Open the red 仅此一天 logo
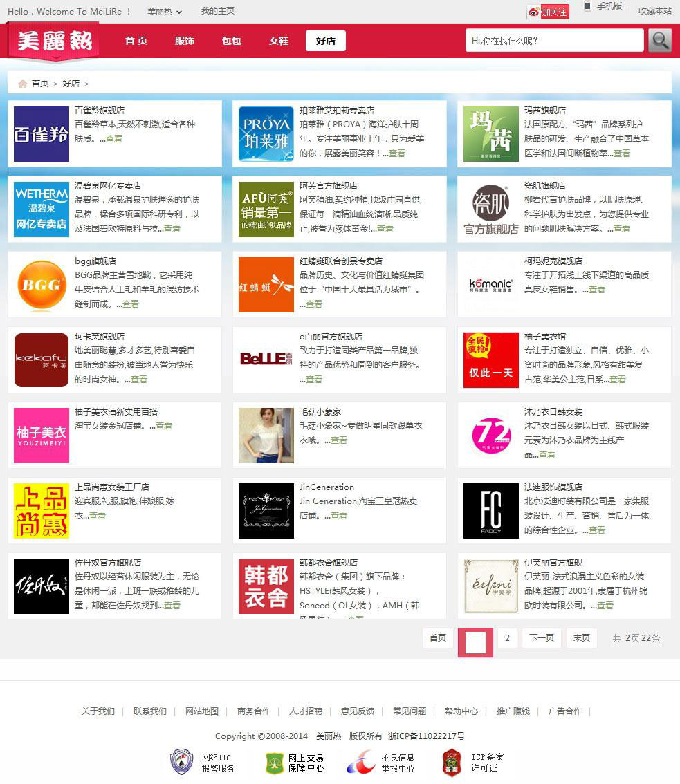 (x=491, y=360)
